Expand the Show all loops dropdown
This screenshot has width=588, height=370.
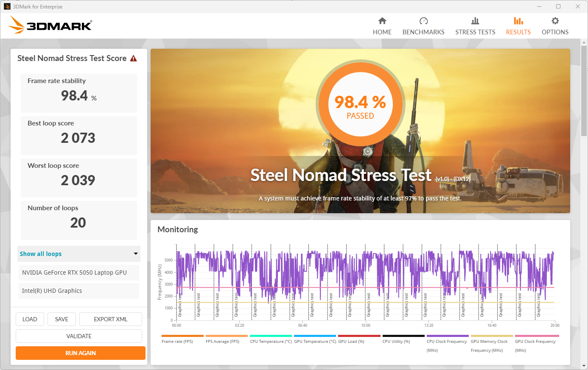coord(79,254)
